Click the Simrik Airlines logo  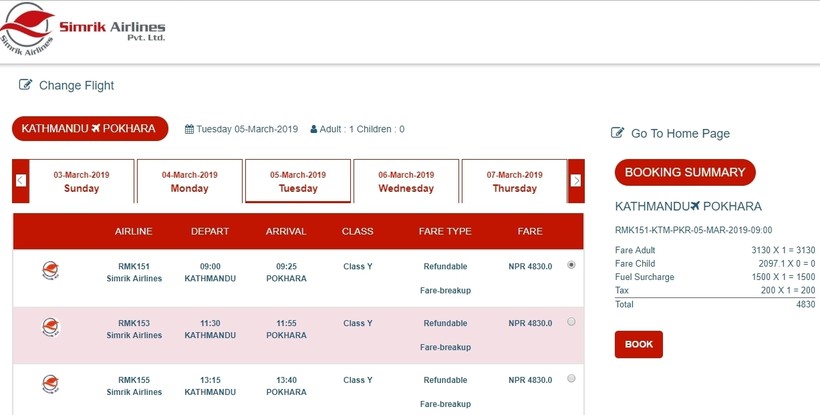(83, 30)
